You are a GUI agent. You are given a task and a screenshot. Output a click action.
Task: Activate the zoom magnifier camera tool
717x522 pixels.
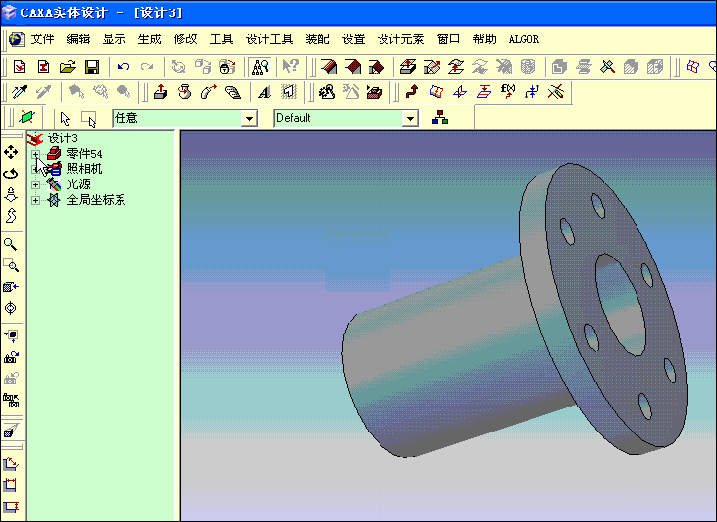pyautogui.click(x=11, y=245)
